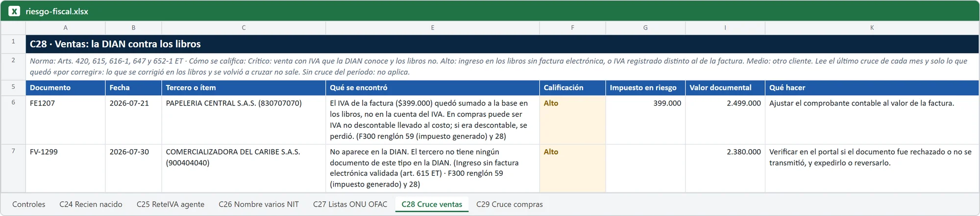Select column F header
The height and width of the screenshot is (216, 980).
[572, 28]
